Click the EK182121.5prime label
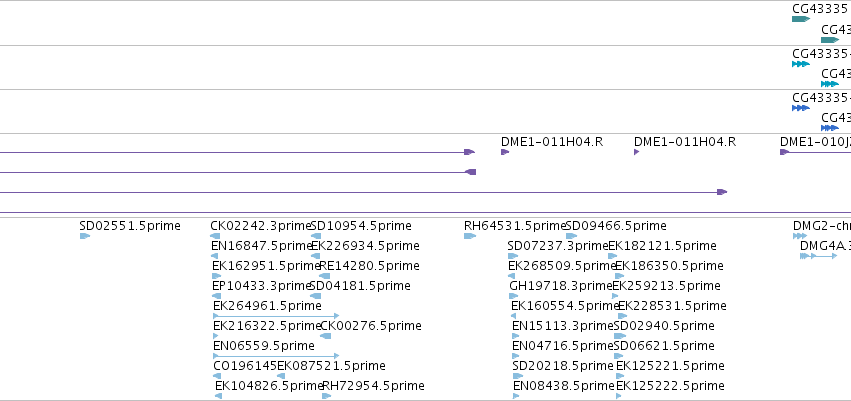851x401 pixels. (662, 246)
